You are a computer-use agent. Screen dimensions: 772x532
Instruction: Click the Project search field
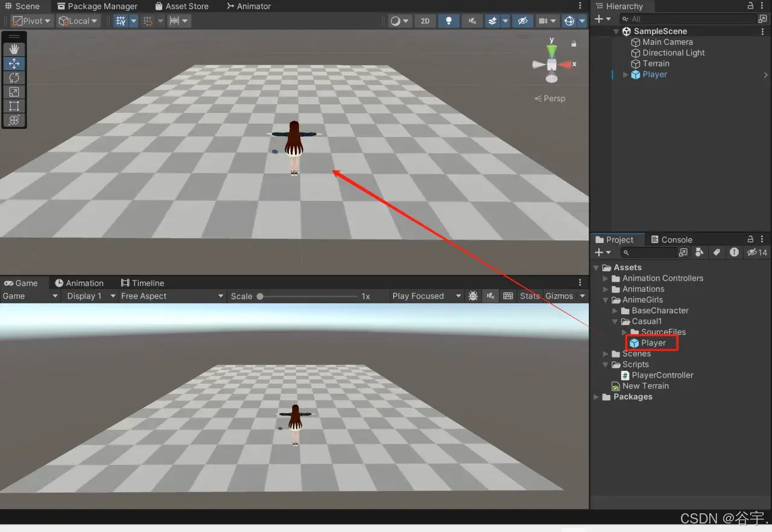(x=649, y=253)
